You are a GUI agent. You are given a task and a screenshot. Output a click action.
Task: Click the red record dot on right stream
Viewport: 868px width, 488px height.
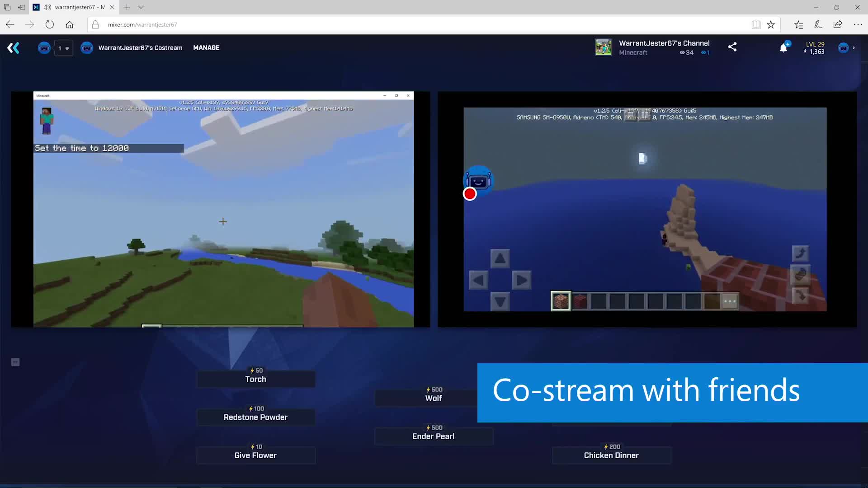pos(470,194)
